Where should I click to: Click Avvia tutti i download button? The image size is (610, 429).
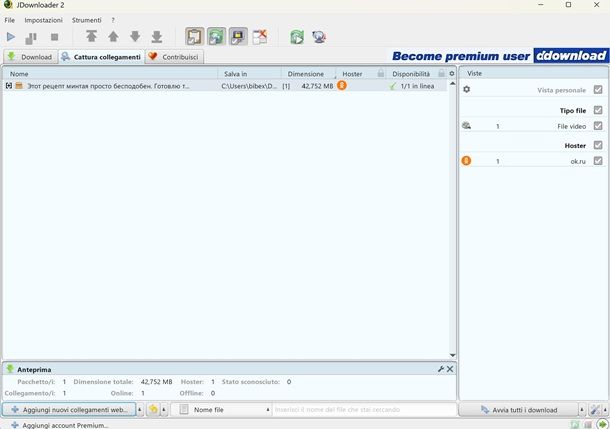519,410
